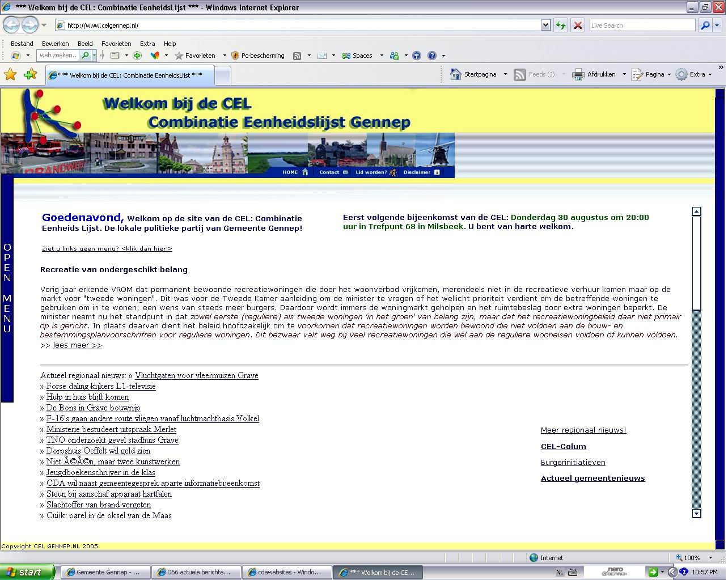728x580 pixels.
Task: Open the Extra gear icon in command bar
Action: (682, 74)
